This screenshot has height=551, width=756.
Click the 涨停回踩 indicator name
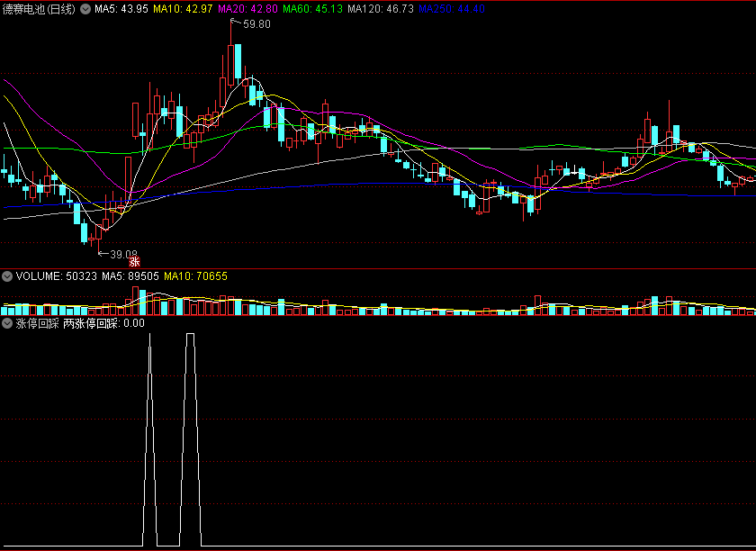point(37,323)
